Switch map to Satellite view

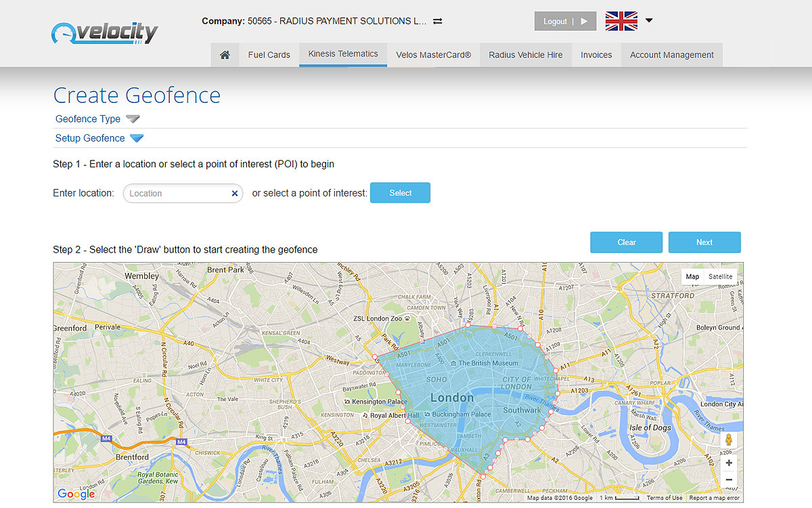[x=720, y=276]
